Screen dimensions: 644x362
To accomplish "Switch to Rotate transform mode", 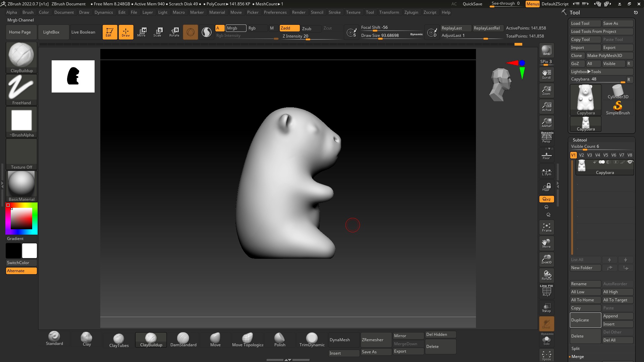I will 174,32.
